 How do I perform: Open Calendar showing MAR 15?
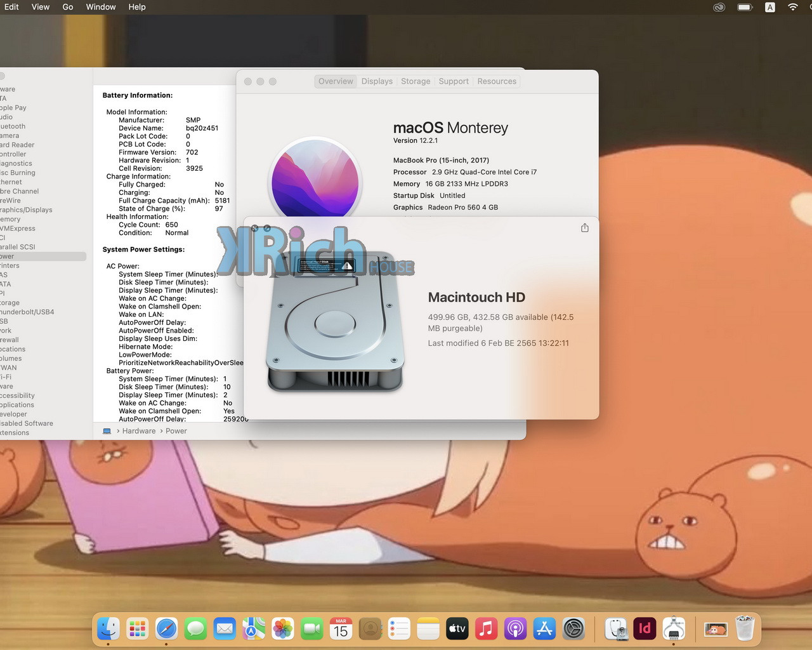click(341, 629)
